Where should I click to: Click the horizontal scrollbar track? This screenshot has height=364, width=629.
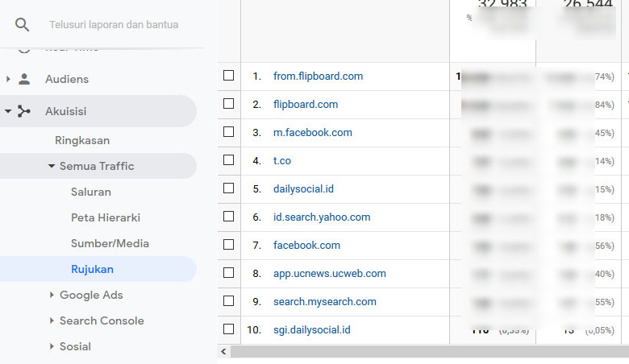coord(430,352)
